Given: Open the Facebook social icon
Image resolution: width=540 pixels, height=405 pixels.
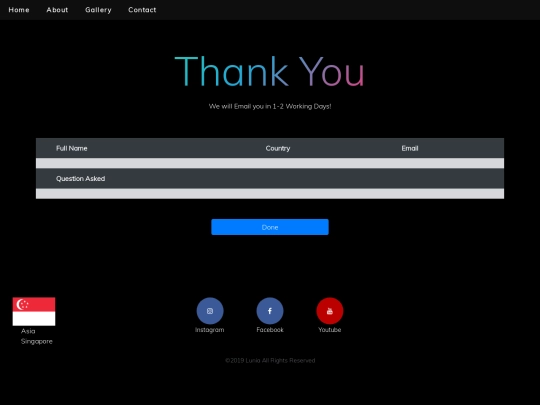Looking at the screenshot, I should [270, 311].
